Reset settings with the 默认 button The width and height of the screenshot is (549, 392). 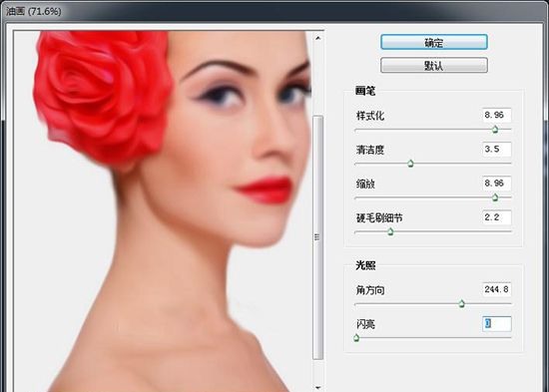click(x=434, y=66)
